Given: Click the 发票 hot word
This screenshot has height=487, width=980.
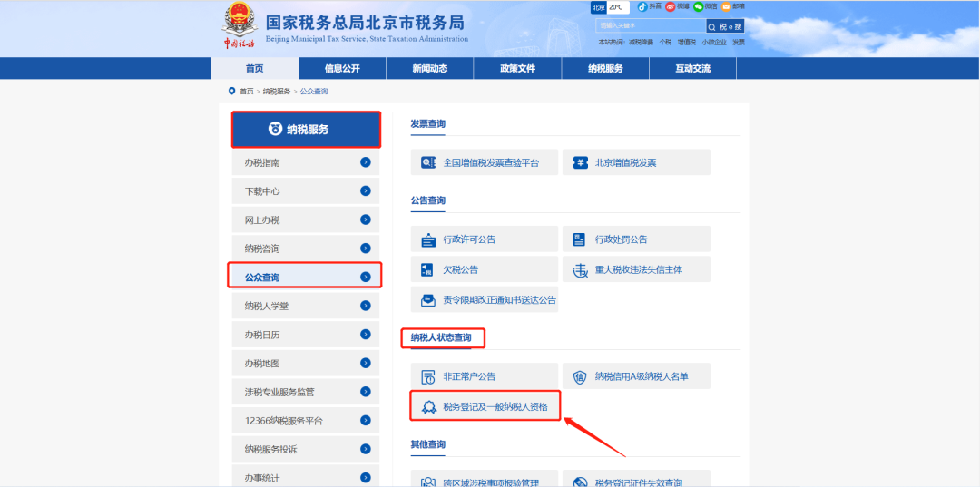Looking at the screenshot, I should [738, 42].
